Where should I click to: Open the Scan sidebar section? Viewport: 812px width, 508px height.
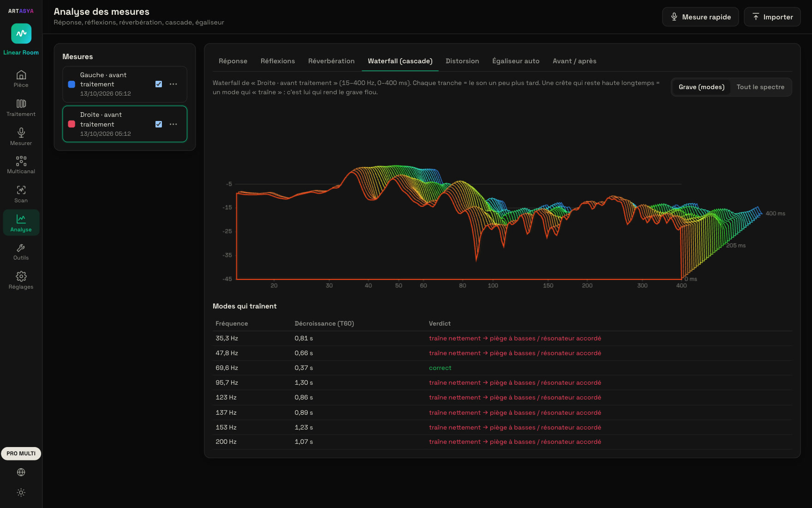21,194
